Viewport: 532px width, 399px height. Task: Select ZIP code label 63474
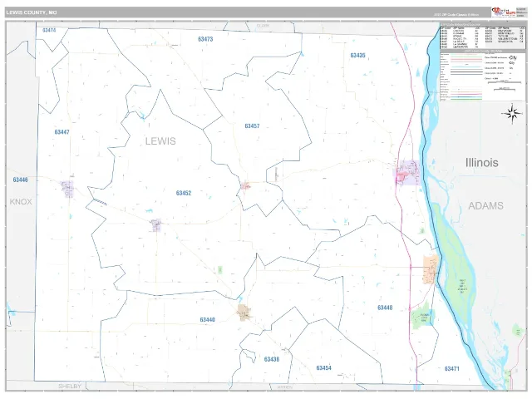pos(49,30)
